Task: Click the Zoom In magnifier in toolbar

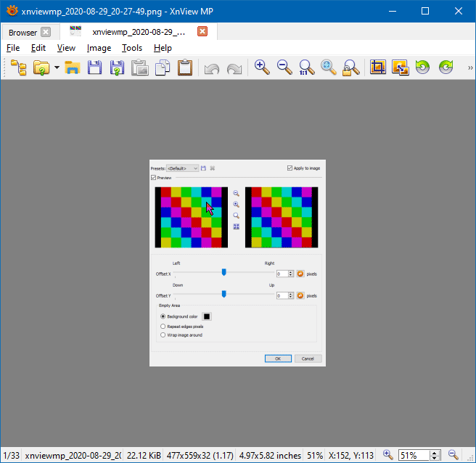Action: click(x=262, y=67)
